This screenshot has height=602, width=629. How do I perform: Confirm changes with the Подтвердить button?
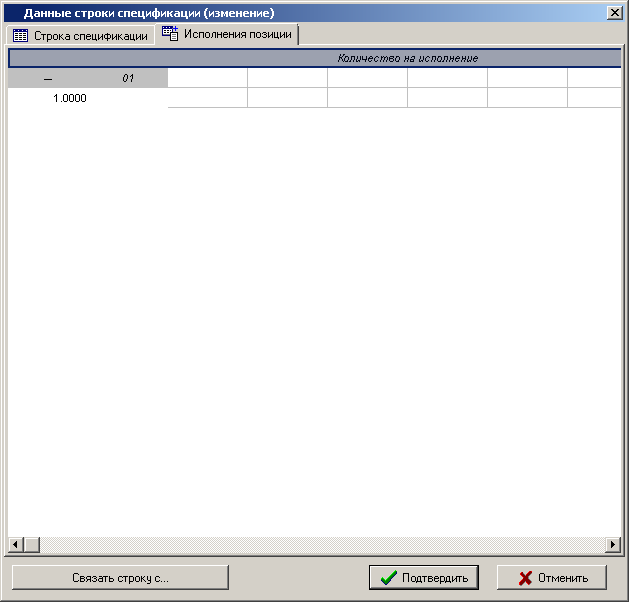[424, 578]
